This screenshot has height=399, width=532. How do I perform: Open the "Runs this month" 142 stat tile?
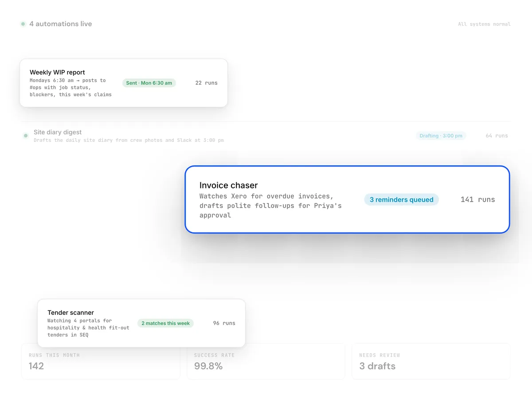point(101,361)
